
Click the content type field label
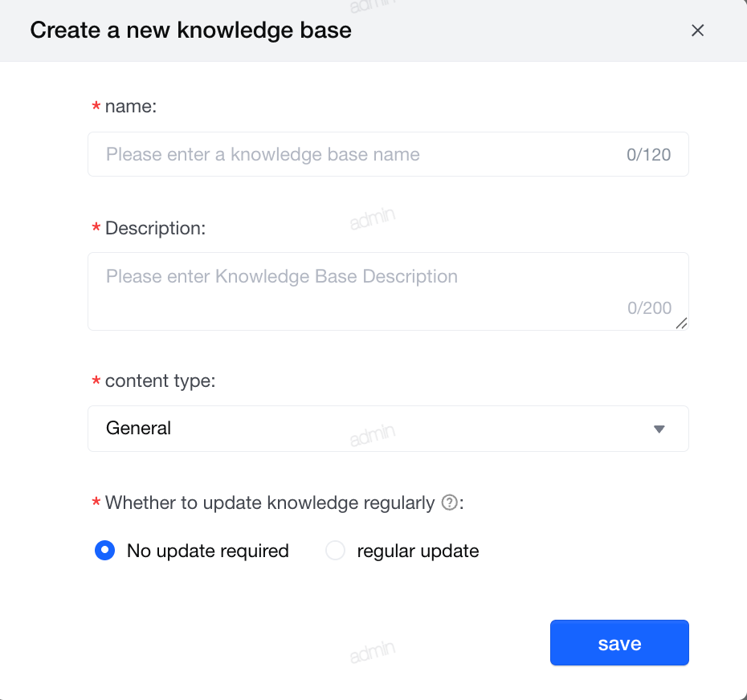click(160, 381)
